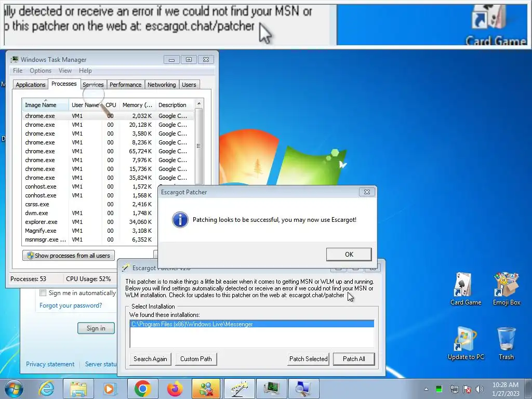Open the Action Center flag tray icon
The width and height of the screenshot is (532, 399).
tap(467, 389)
